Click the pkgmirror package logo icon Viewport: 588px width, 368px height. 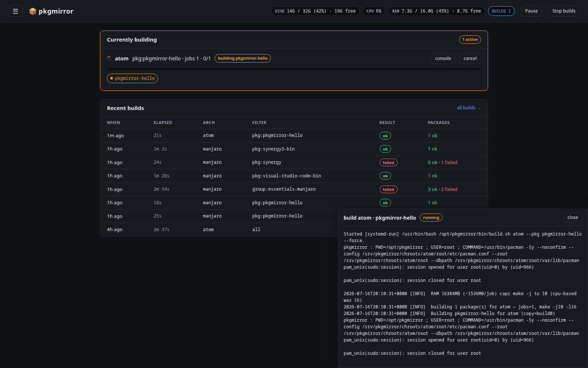tap(33, 11)
